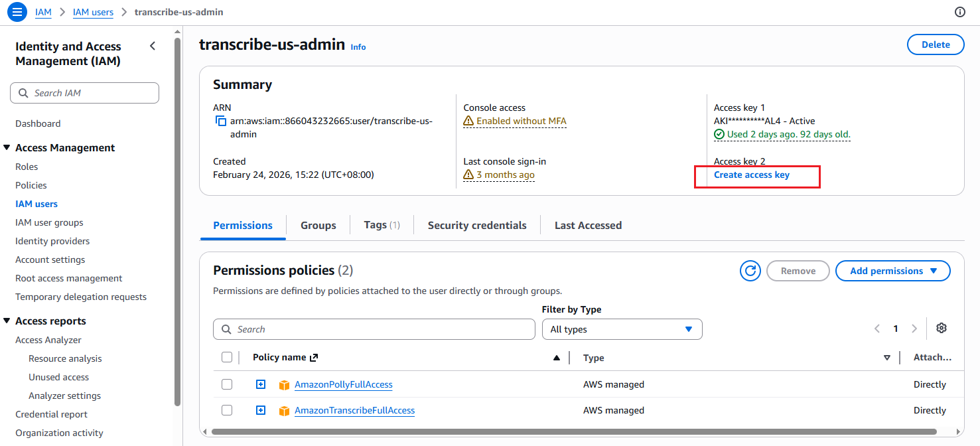Click the Search IAM input field
The height and width of the screenshot is (446, 980).
pyautogui.click(x=84, y=93)
